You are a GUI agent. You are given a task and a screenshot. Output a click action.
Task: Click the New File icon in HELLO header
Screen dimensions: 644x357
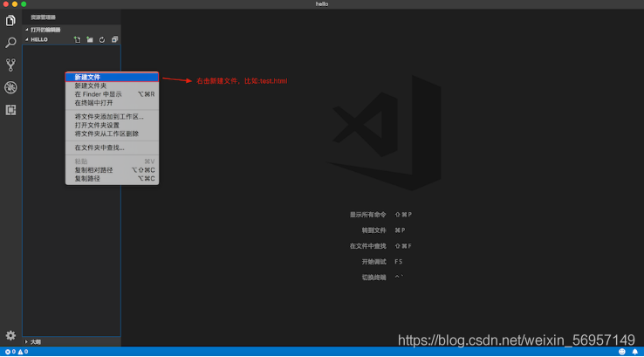[77, 39]
